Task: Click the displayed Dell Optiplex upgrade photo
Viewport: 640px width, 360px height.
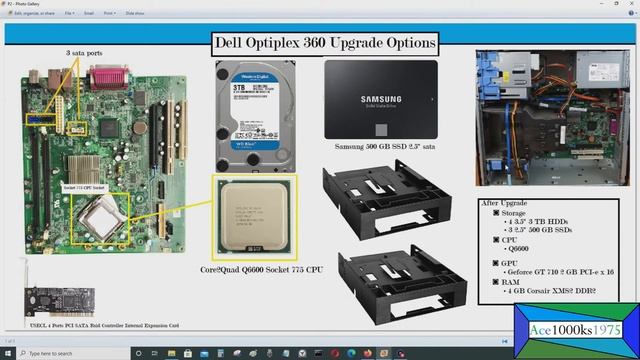Action: click(x=320, y=178)
